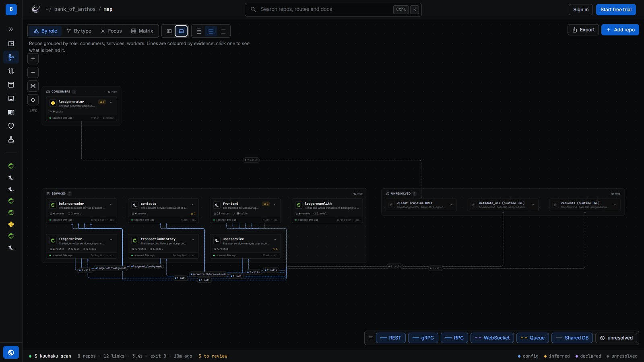Switch to the By type view
644x362 pixels.
79,31
